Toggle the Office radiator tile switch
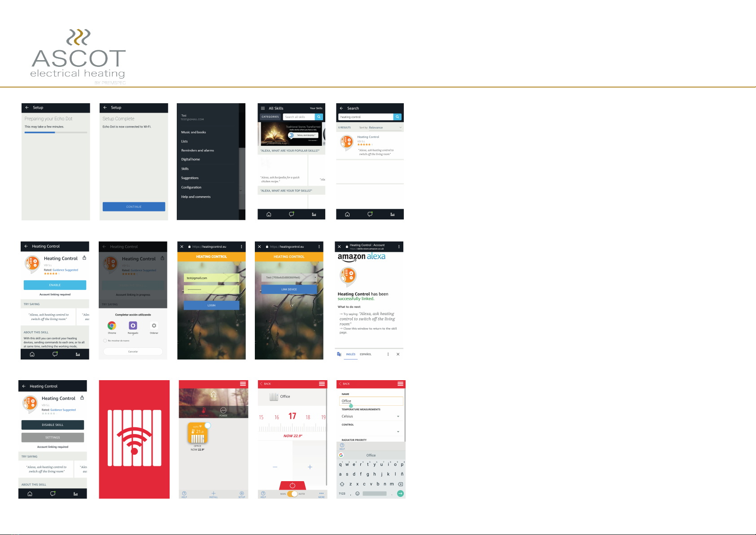Viewport: 756px width, 535px height. (207, 425)
